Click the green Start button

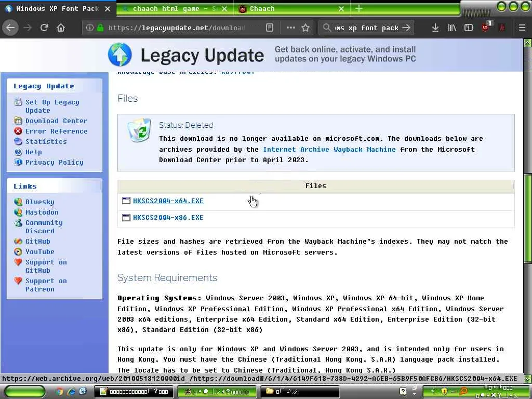point(25,392)
